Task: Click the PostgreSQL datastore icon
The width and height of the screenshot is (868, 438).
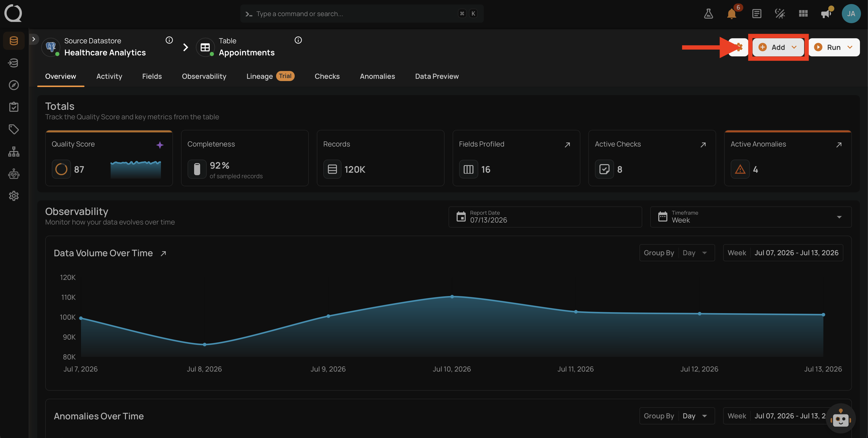Action: click(x=51, y=47)
